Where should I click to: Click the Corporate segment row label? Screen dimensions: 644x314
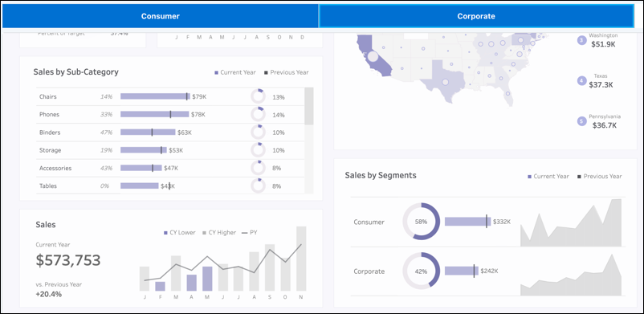coord(369,271)
